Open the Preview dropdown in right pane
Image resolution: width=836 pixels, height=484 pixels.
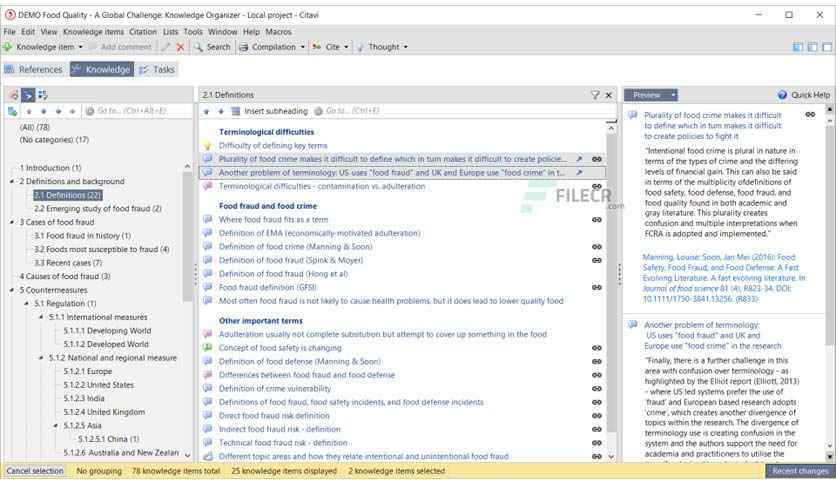(651, 95)
